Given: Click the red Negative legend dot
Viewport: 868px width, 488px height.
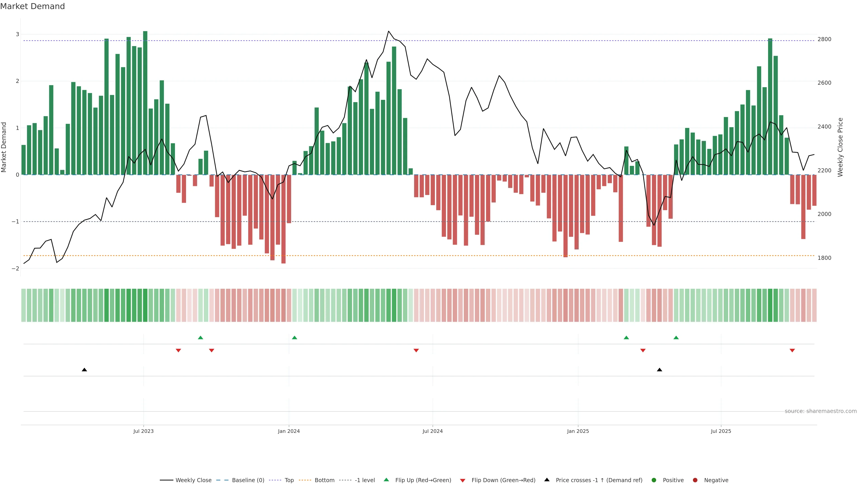Looking at the screenshot, I should [695, 480].
